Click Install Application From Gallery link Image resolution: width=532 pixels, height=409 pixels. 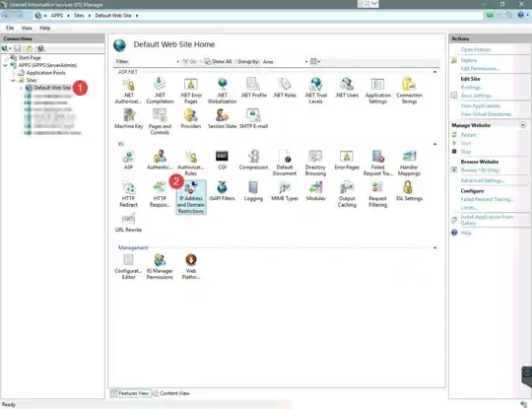pos(487,220)
